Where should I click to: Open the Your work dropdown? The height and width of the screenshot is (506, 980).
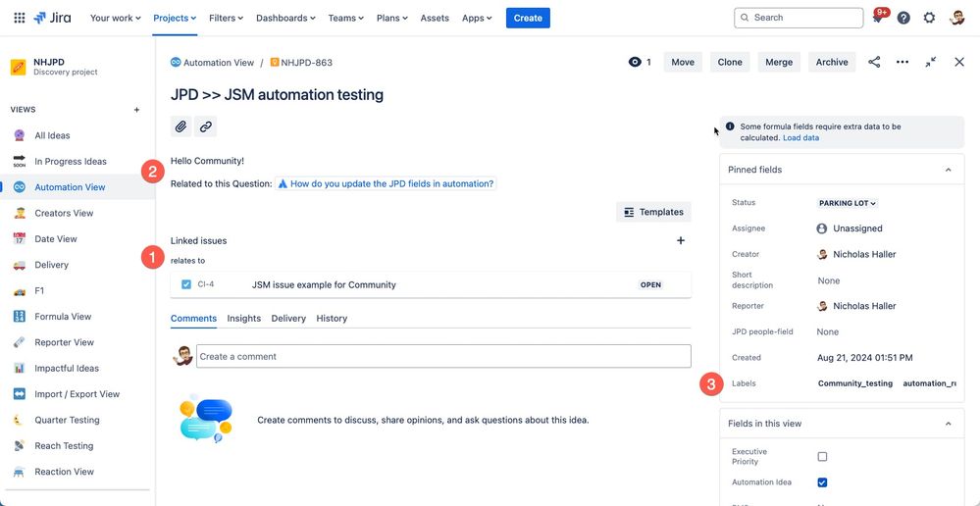point(115,18)
